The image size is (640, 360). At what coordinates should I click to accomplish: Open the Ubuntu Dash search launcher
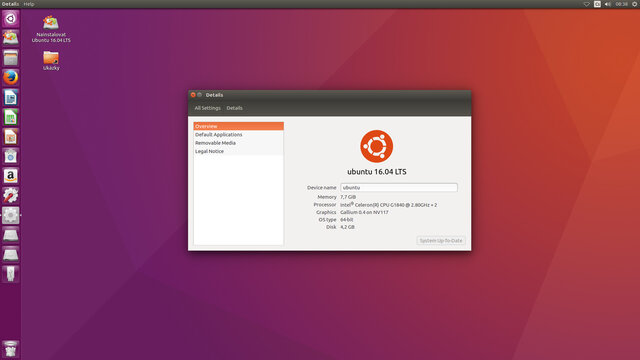(x=11, y=19)
